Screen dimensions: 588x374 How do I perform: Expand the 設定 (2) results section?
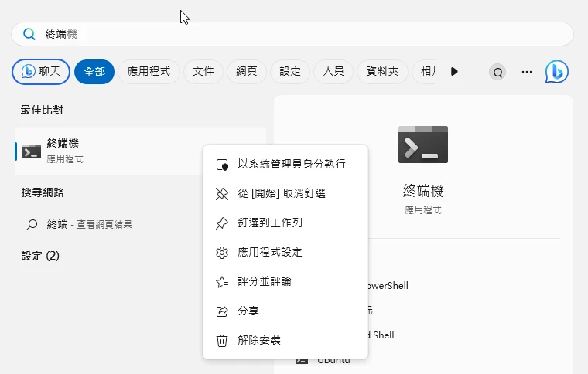pos(40,256)
